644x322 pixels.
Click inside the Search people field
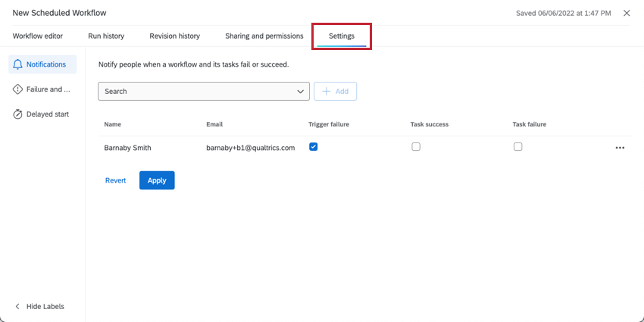click(x=197, y=91)
